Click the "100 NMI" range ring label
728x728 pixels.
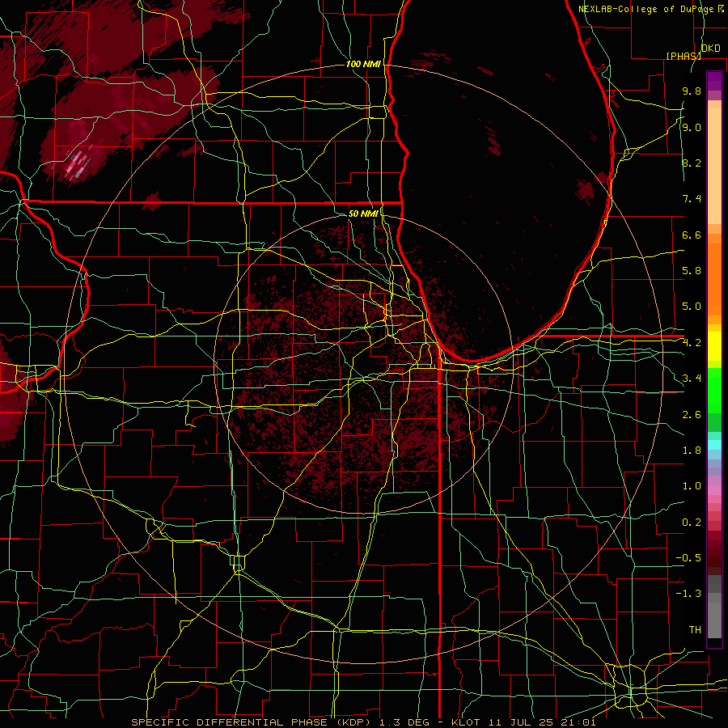tap(363, 64)
